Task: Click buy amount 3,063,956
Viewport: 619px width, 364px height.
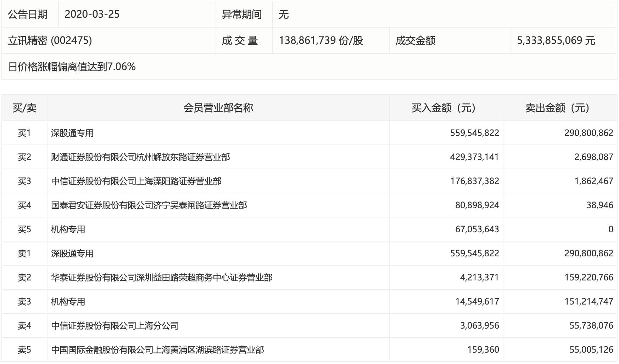Action: [x=480, y=326]
